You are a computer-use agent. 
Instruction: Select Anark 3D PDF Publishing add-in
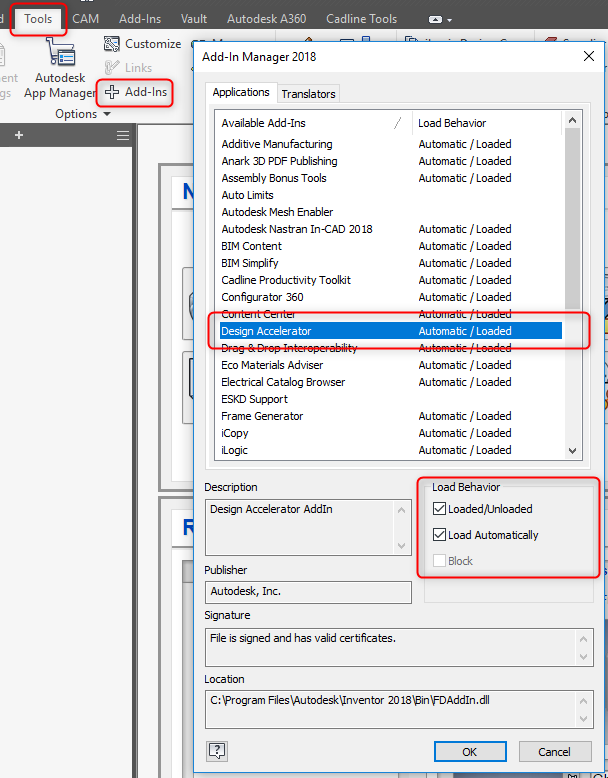[x=390, y=161]
